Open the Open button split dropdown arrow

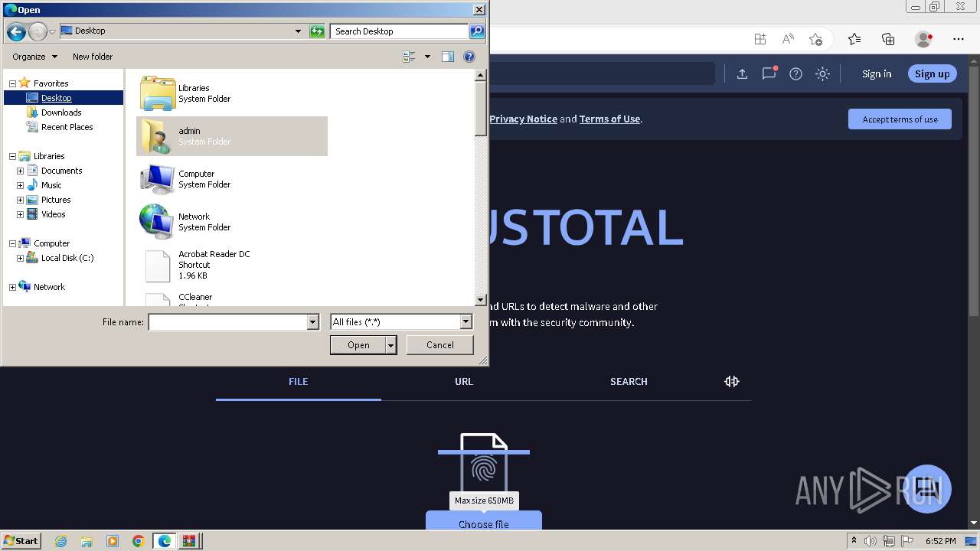coord(391,345)
